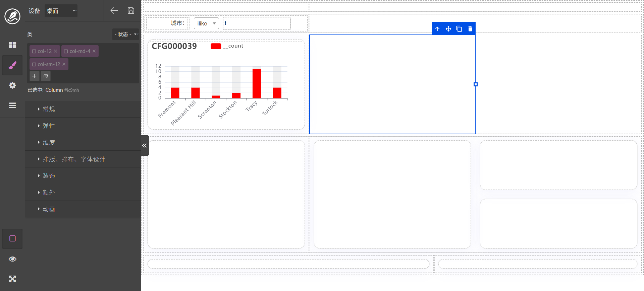This screenshot has width=644, height=291.
Task: Click the 城市 filter text input
Action: coord(257,23)
